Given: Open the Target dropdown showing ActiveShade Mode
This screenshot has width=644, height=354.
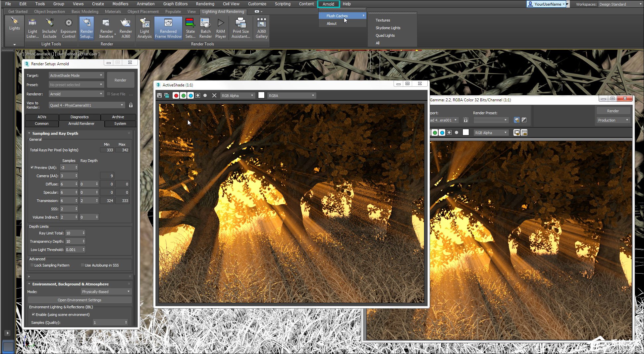Looking at the screenshot, I should [76, 76].
